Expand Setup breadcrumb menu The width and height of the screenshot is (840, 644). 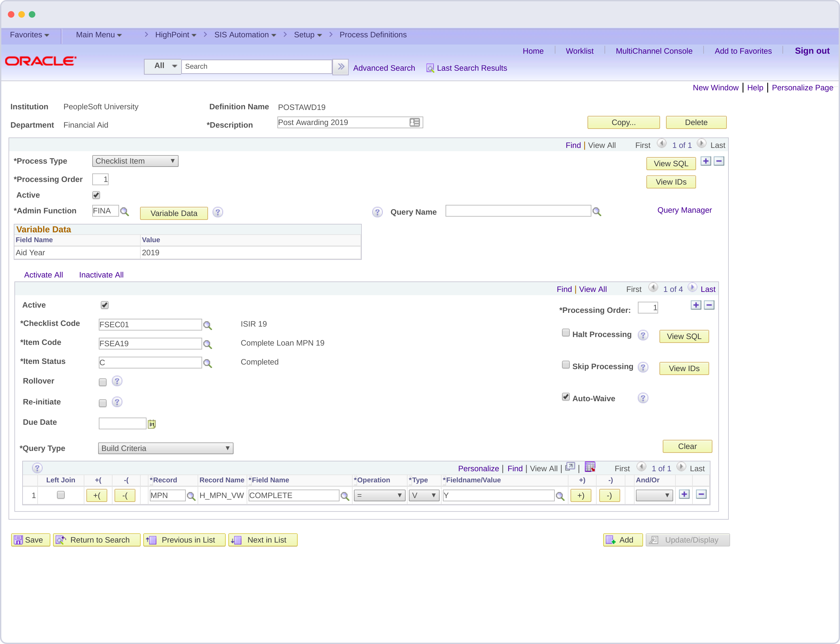pyautogui.click(x=308, y=35)
